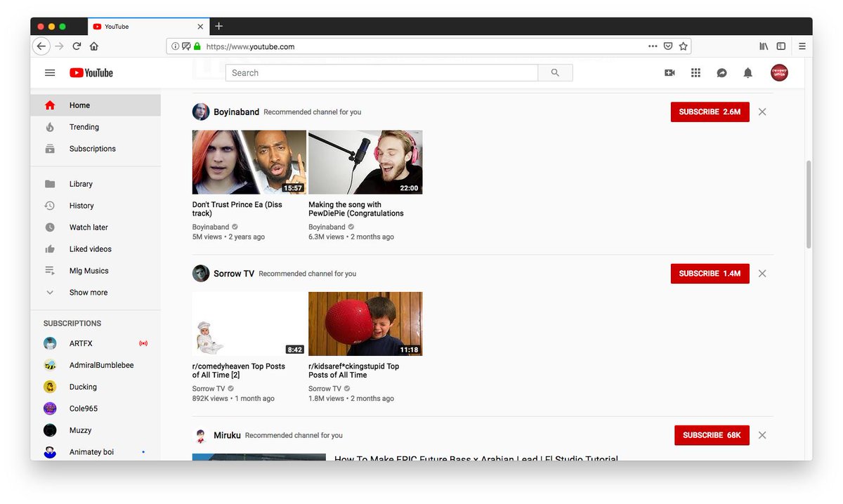Reload the page

coord(77,46)
